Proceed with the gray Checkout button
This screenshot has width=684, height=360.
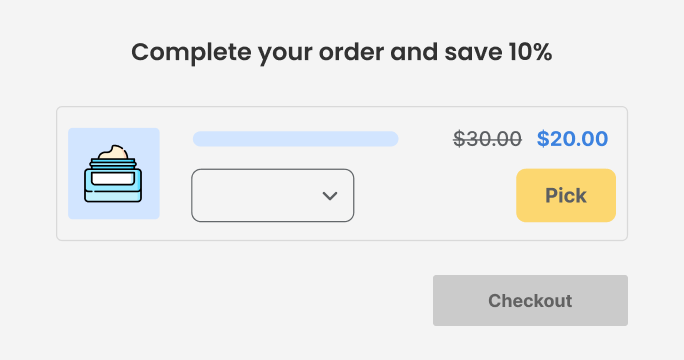[530, 300]
